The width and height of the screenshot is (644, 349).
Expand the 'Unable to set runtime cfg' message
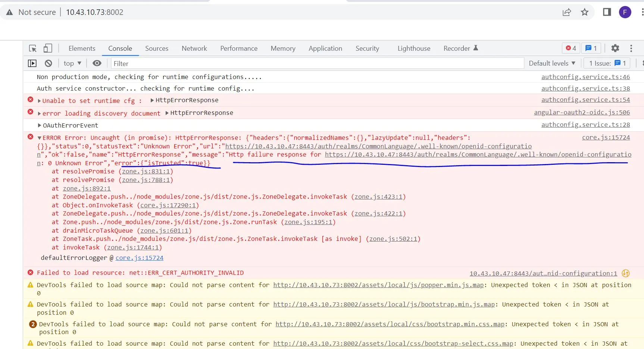tap(39, 101)
